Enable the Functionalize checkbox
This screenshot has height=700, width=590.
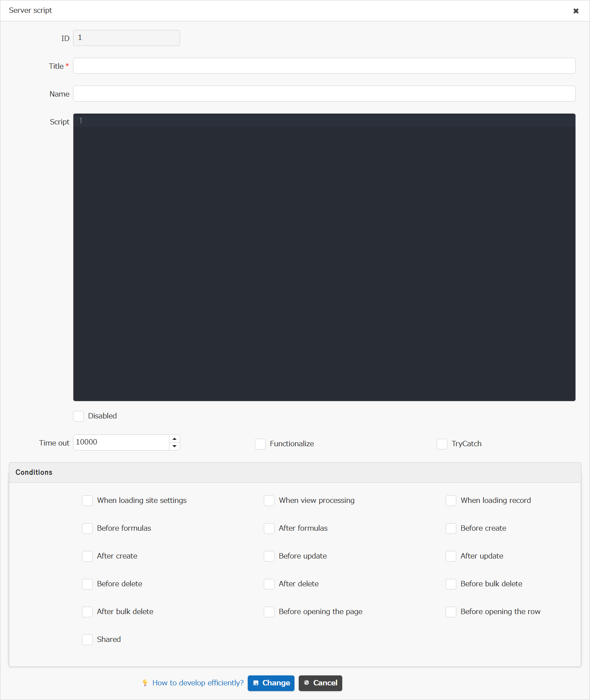point(260,444)
